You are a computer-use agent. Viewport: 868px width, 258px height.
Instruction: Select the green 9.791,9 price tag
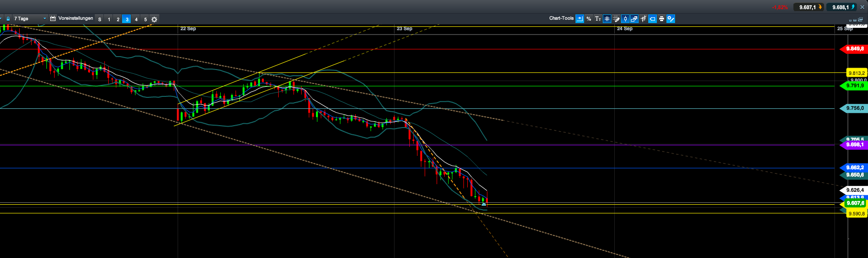click(x=854, y=86)
